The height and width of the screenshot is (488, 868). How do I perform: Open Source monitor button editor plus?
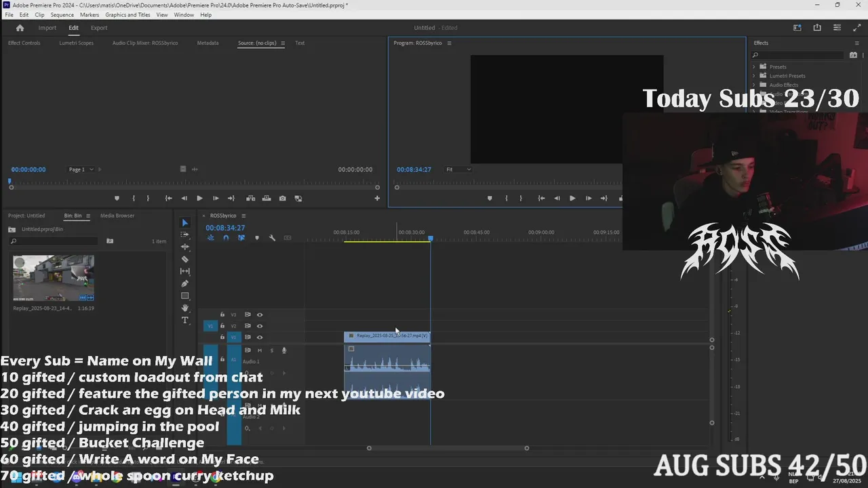click(377, 199)
